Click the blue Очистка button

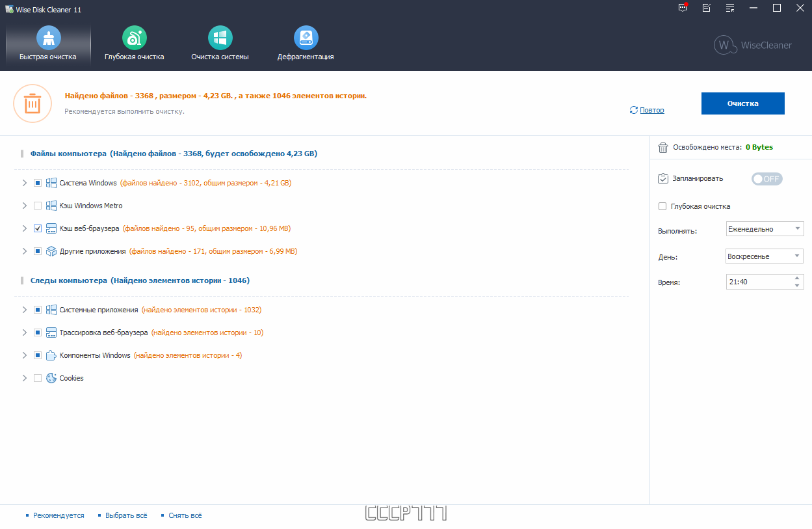tap(742, 103)
